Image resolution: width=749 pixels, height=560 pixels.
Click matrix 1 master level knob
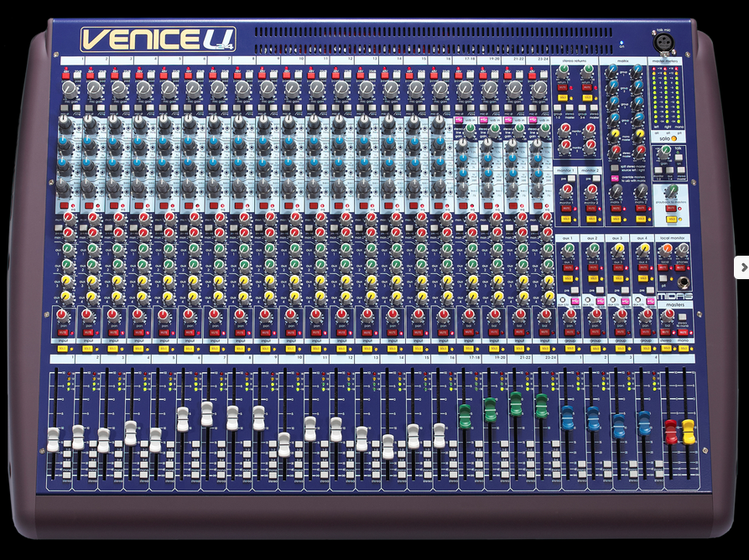tap(616, 191)
